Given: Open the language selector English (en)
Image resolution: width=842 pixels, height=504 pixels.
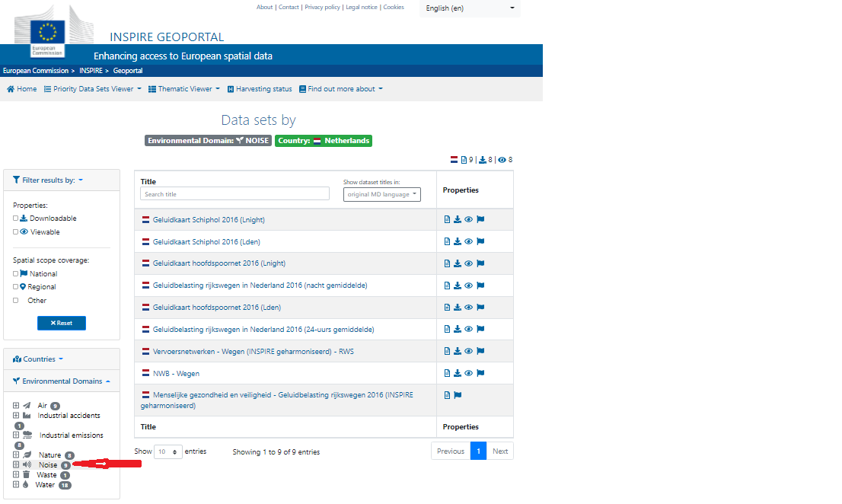Looking at the screenshot, I should pyautogui.click(x=470, y=8).
